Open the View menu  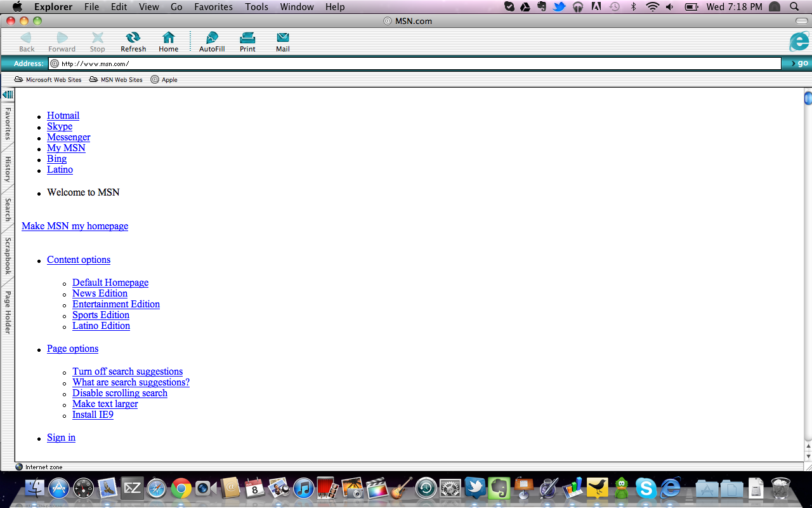pos(149,7)
